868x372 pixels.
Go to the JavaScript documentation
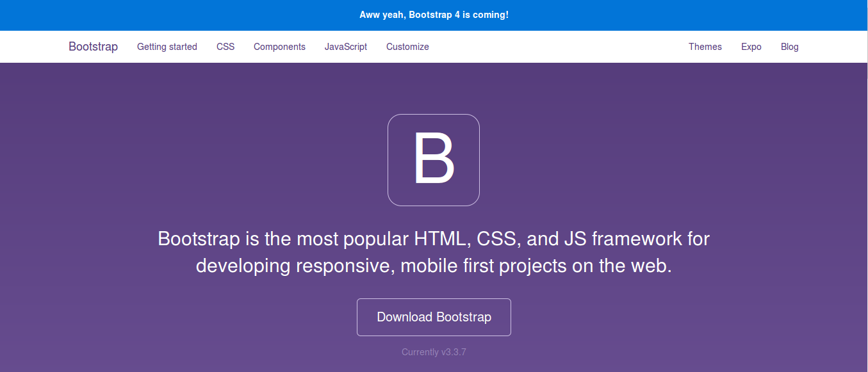click(x=346, y=46)
